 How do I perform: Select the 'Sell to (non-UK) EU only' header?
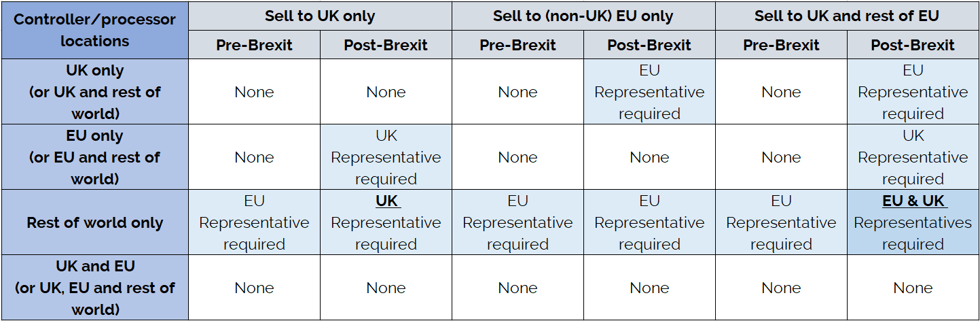(583, 16)
